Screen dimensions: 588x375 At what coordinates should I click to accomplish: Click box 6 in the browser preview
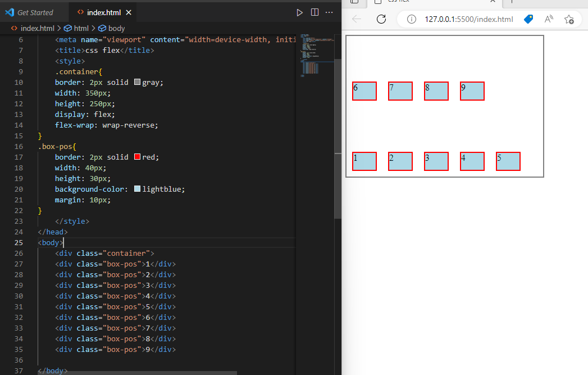pos(364,91)
